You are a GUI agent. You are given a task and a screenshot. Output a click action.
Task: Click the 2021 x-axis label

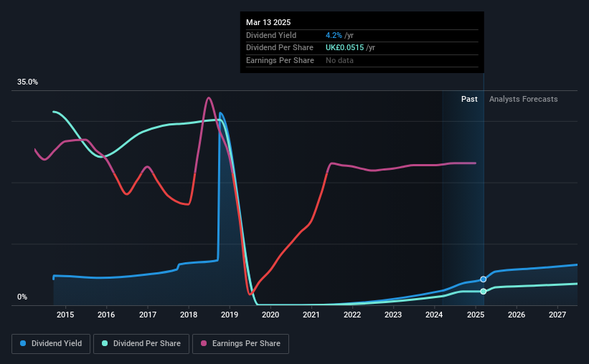[311, 315]
